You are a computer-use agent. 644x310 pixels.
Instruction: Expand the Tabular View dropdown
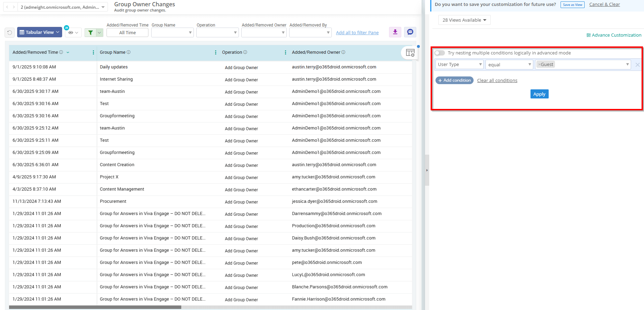(39, 32)
